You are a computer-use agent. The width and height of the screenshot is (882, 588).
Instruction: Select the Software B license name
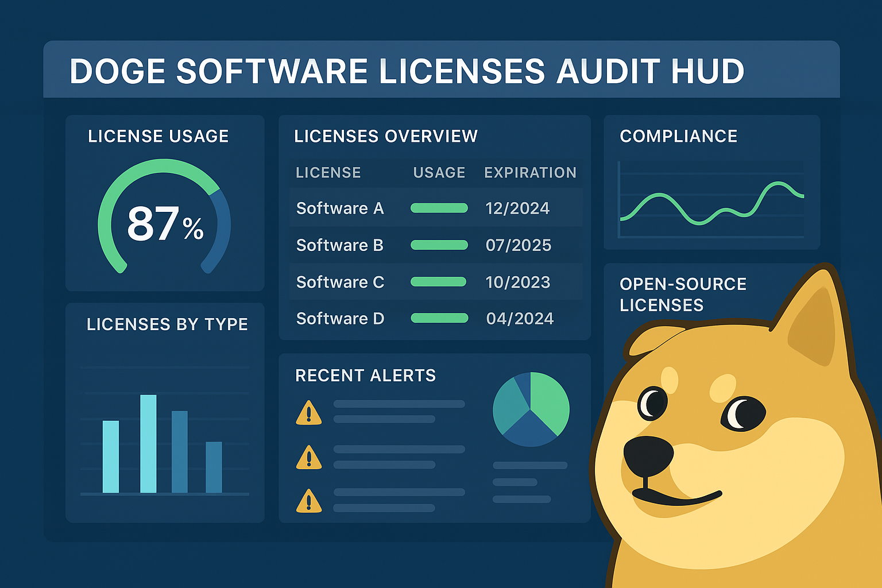(340, 245)
